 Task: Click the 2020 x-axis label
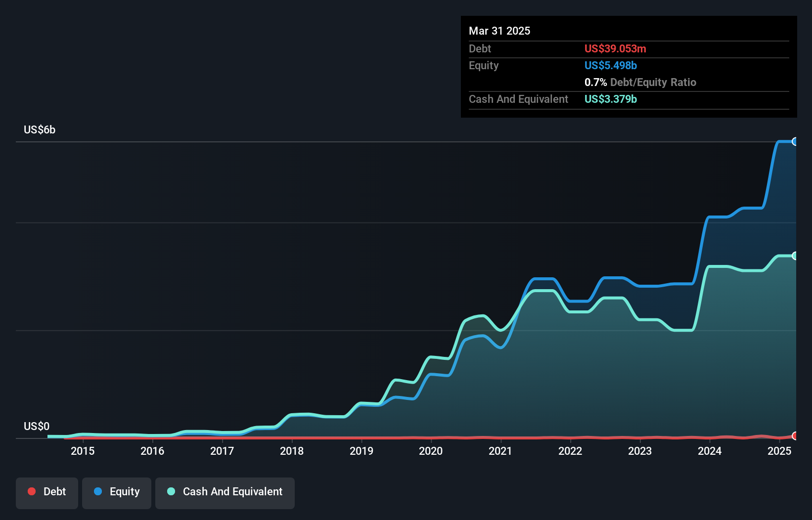coord(431,451)
